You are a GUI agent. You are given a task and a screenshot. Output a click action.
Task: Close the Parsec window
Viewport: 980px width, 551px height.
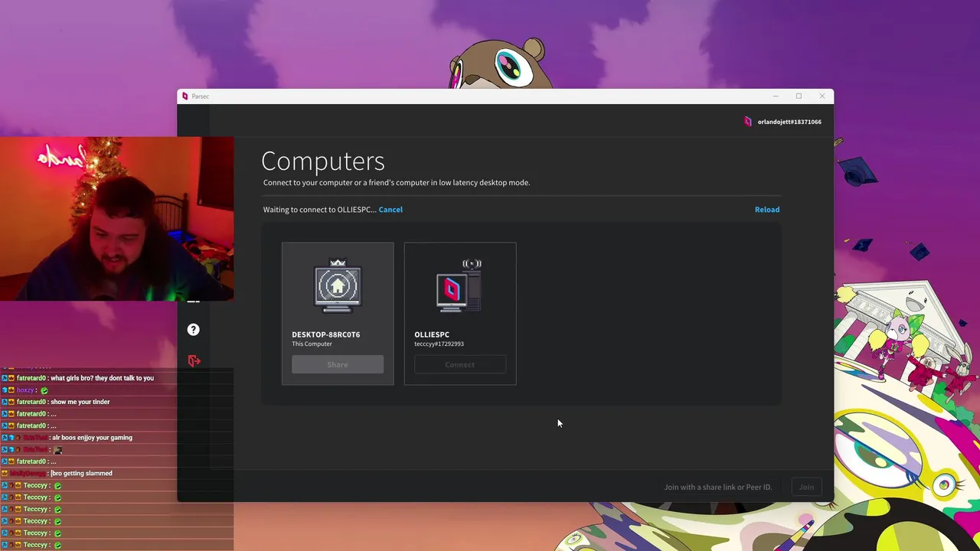pos(822,96)
